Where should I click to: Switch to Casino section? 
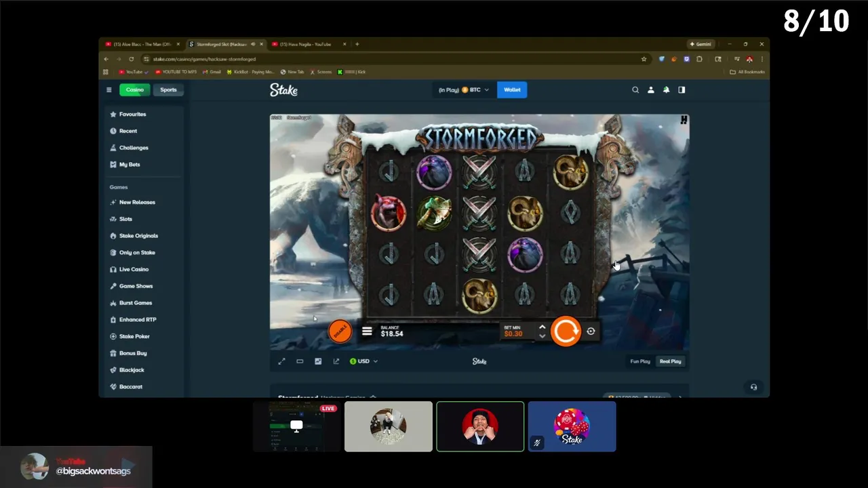tap(135, 89)
